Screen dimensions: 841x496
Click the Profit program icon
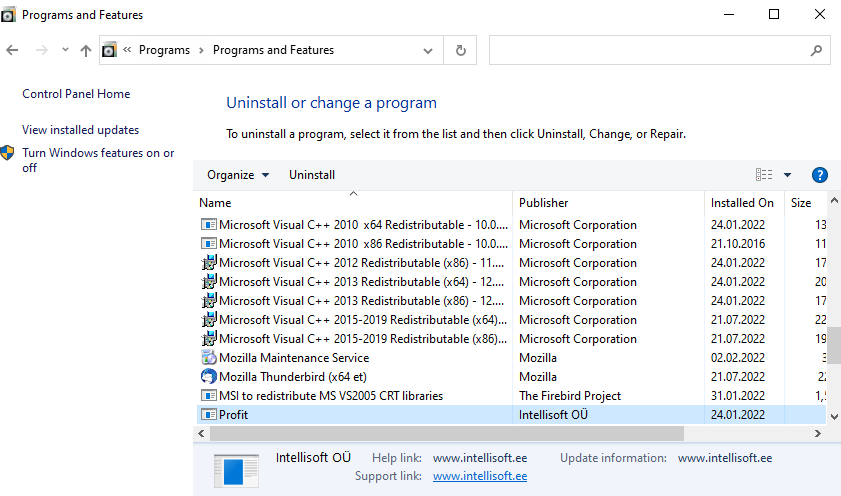click(208, 414)
